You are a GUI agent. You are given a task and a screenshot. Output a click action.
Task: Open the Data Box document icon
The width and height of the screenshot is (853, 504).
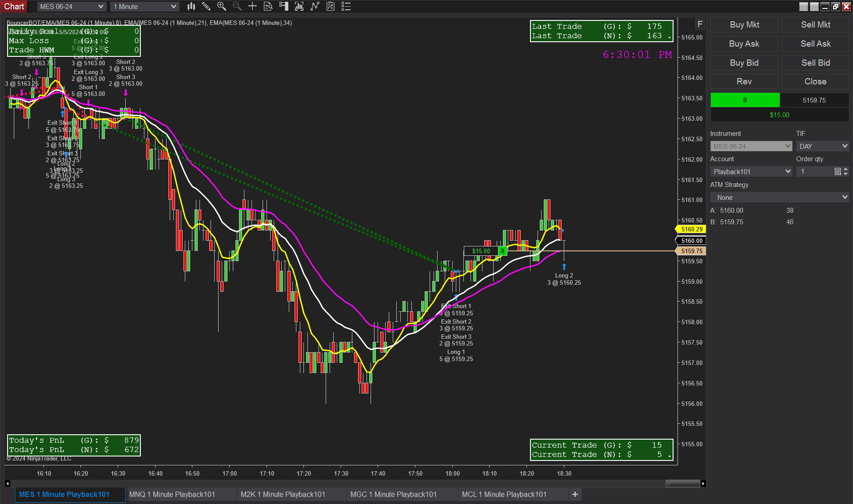(268, 6)
